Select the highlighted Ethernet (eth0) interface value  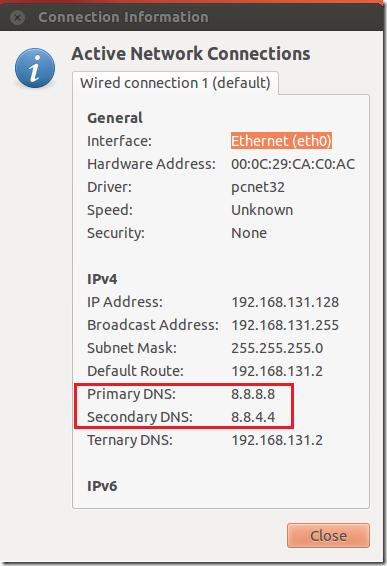[281, 141]
